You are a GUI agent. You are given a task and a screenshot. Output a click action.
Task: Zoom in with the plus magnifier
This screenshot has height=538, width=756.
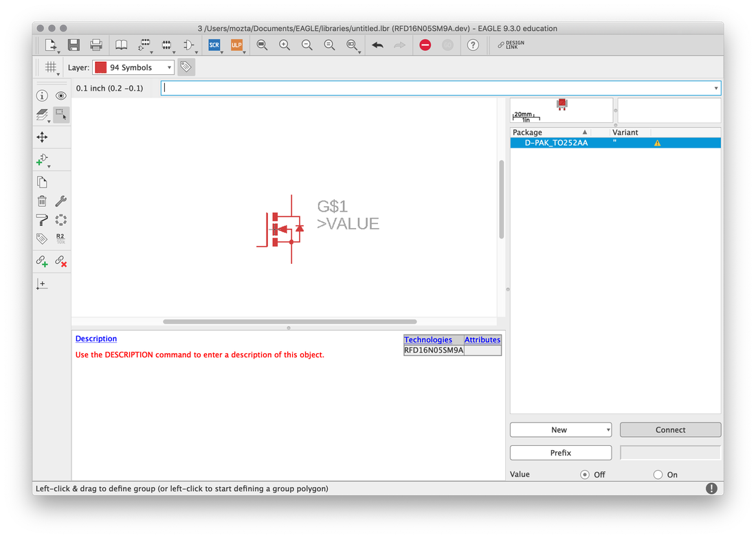point(285,45)
